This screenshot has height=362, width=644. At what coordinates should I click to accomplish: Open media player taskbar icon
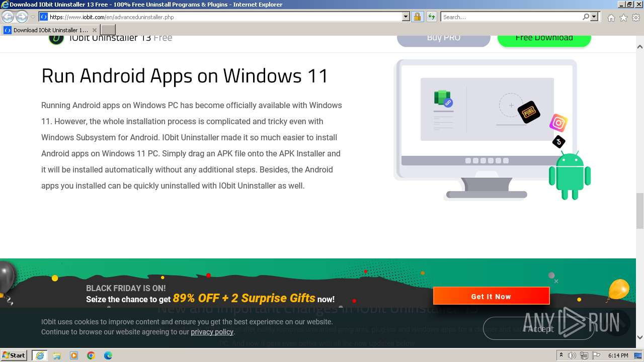[74, 355]
